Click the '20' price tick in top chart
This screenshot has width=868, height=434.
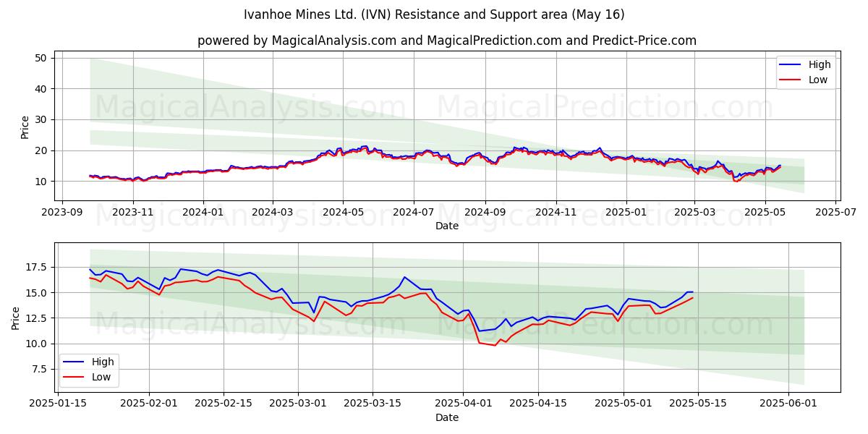pyautogui.click(x=41, y=150)
